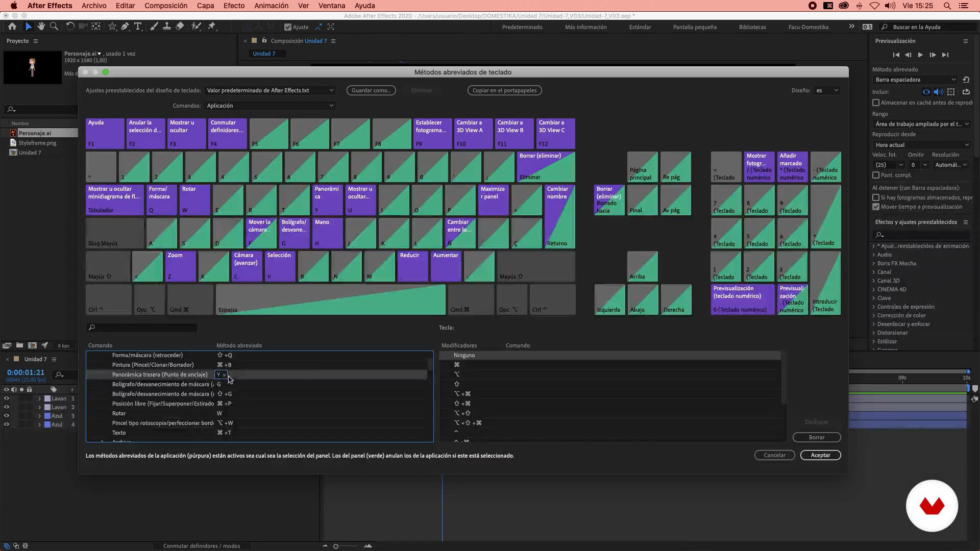The height and width of the screenshot is (551, 980).
Task: Create new composition icon in Project panel
Action: click(x=32, y=345)
